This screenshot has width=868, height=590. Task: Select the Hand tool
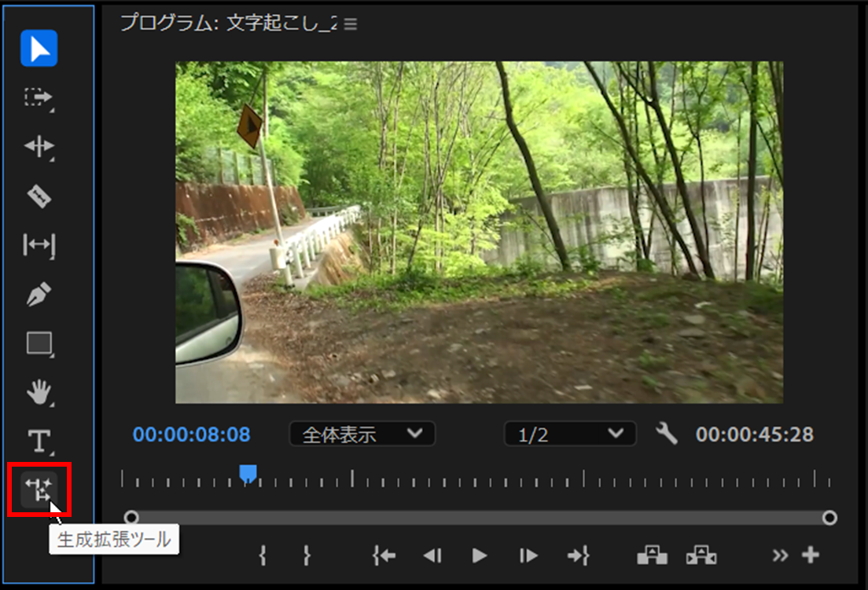coord(38,392)
